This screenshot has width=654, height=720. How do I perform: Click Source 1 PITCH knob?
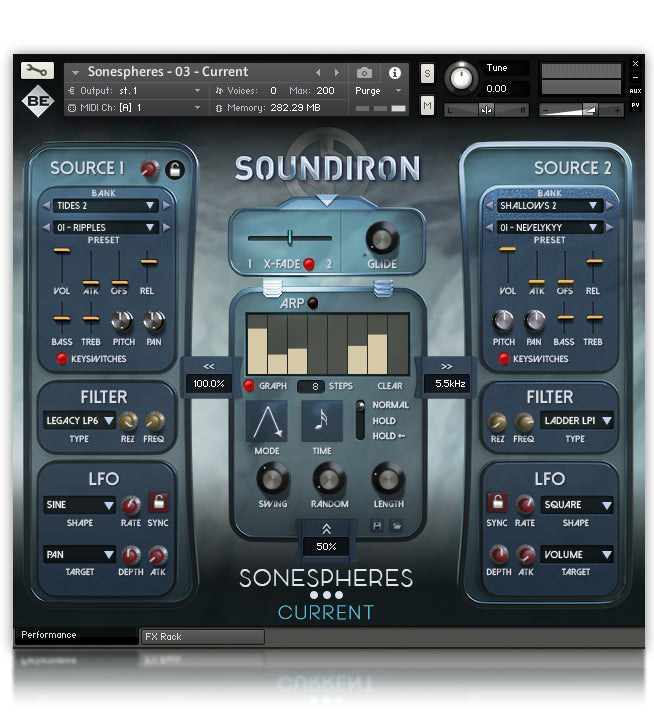[x=122, y=321]
